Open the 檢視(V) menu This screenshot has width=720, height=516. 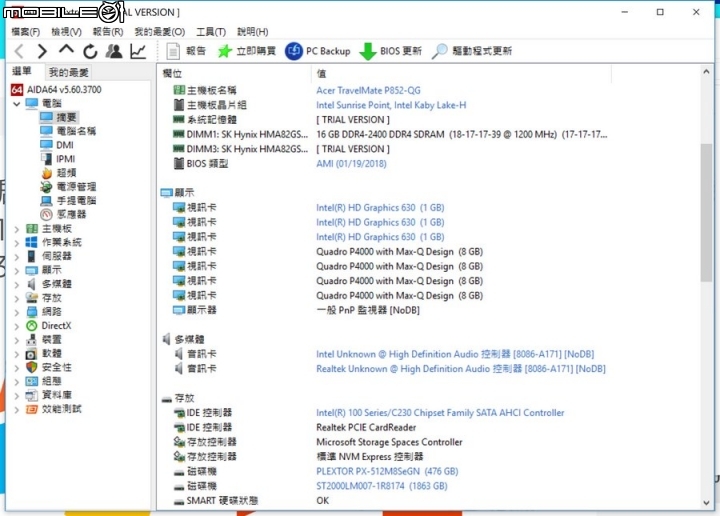pos(67,32)
